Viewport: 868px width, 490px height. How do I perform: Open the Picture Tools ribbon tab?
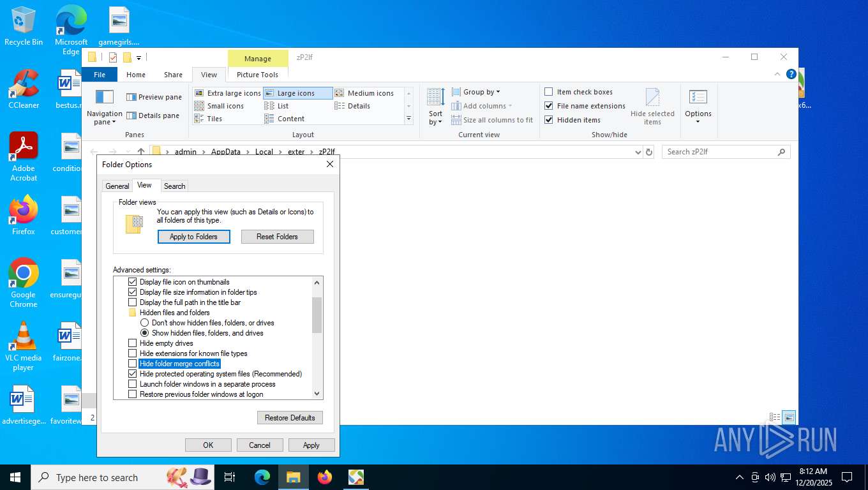click(x=257, y=75)
